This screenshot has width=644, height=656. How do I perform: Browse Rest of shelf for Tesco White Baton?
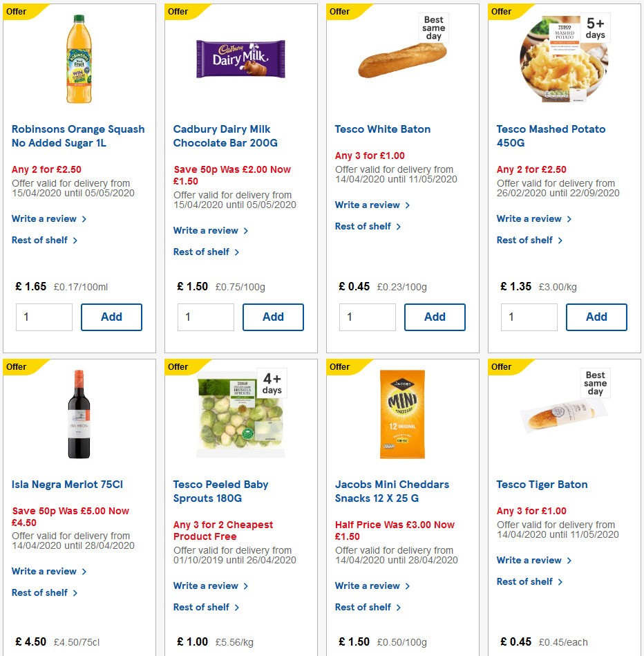point(364,226)
